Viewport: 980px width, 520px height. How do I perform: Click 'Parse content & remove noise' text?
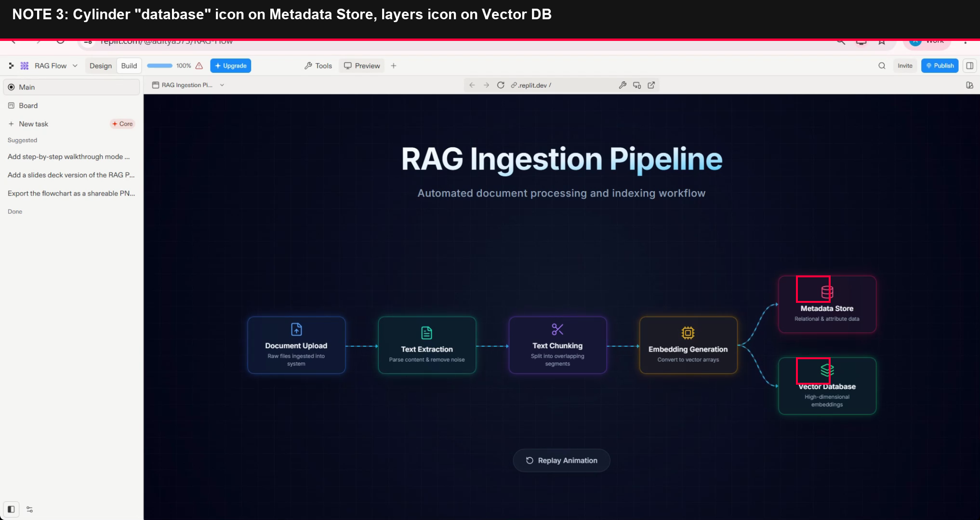[427, 360]
